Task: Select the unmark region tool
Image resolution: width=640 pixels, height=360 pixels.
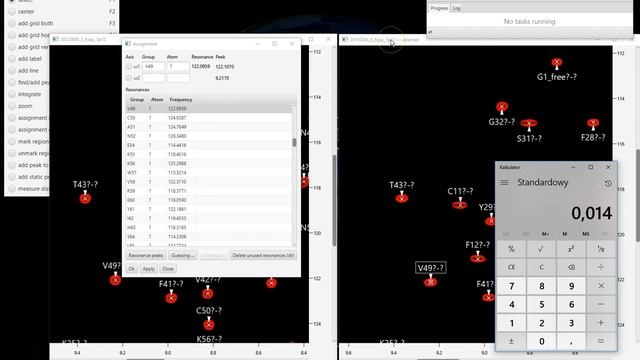Action: 12,153
